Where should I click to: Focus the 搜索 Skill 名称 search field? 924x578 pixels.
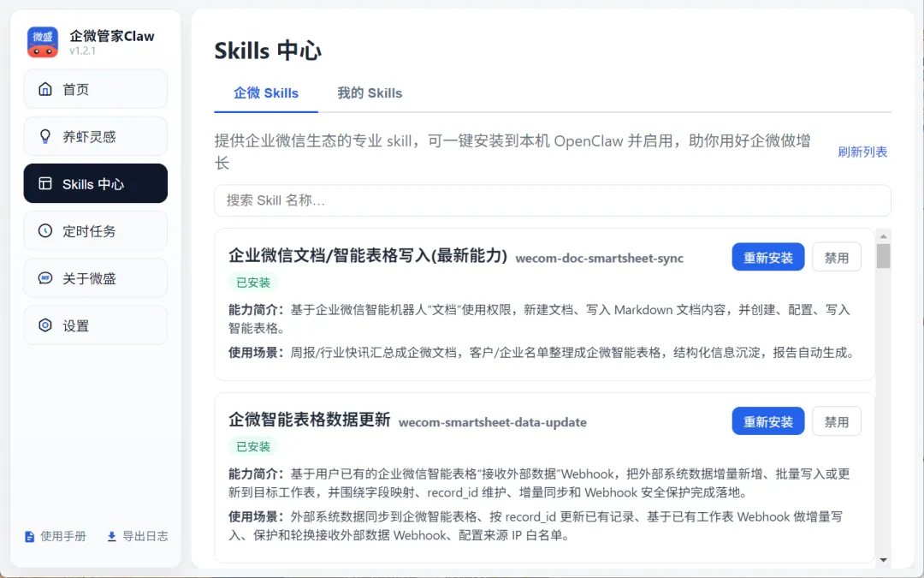[x=552, y=200]
